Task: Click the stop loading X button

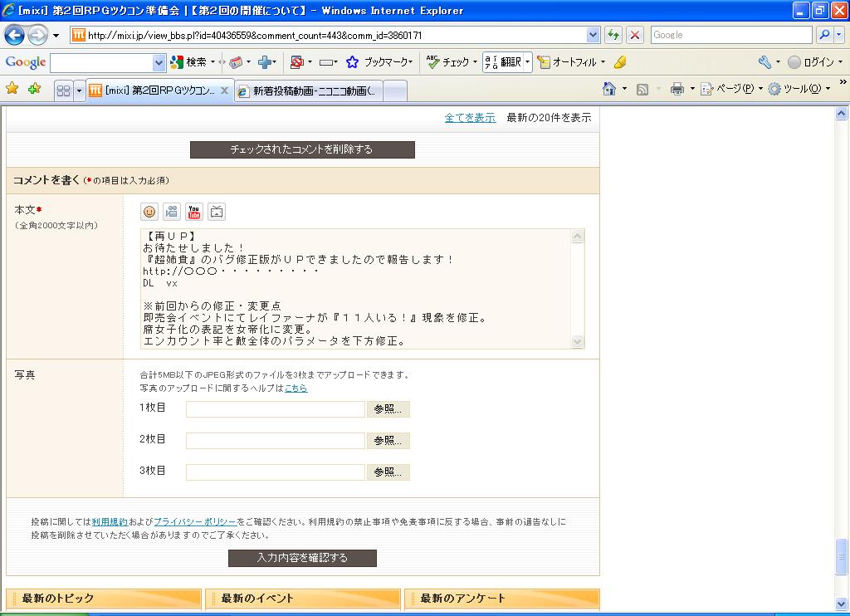Action: (x=635, y=35)
